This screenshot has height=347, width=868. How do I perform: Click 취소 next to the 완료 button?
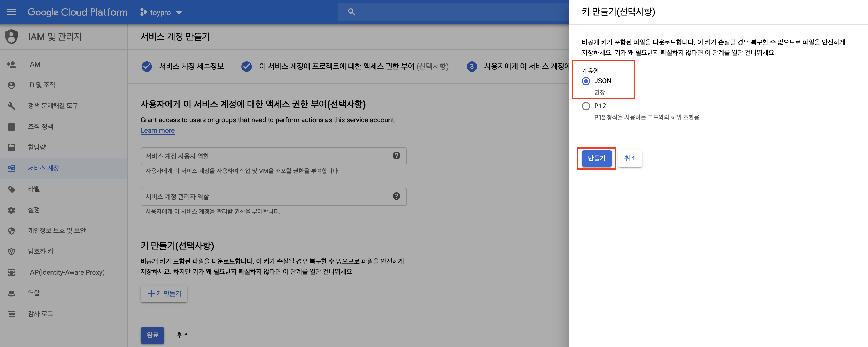[183, 335]
